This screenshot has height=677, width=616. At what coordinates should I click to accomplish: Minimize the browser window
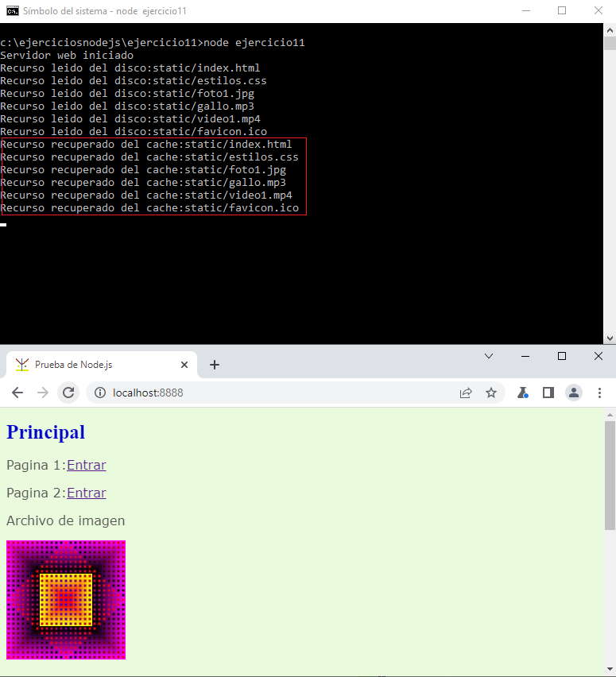tap(525, 356)
